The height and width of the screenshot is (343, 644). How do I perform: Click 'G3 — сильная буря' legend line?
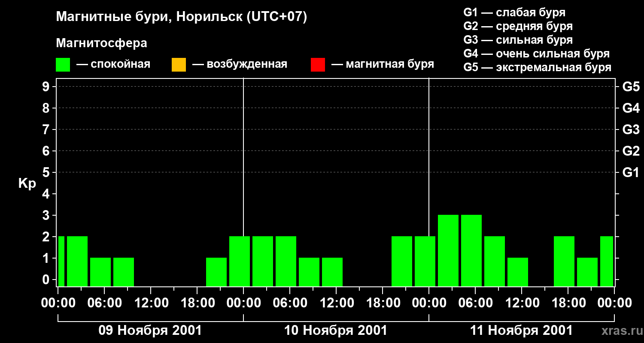(x=518, y=40)
